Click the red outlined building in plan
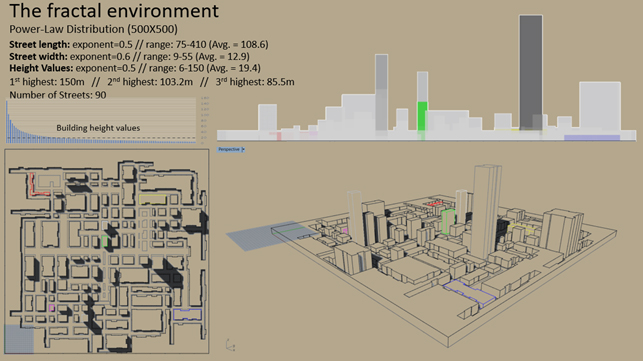This screenshot has height=361, width=643. click(x=39, y=185)
